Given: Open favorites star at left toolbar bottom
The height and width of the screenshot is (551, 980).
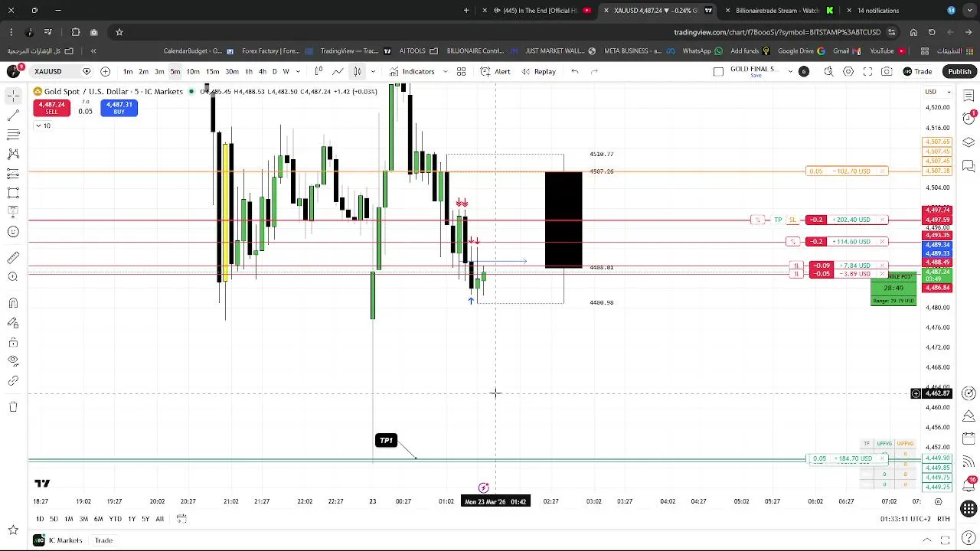Looking at the screenshot, I should pyautogui.click(x=13, y=530).
